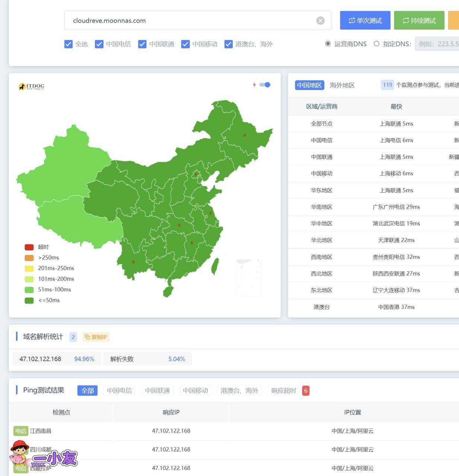Screen dimensions: 459x476
Task: Click the domain input field
Action: (x=190, y=21)
